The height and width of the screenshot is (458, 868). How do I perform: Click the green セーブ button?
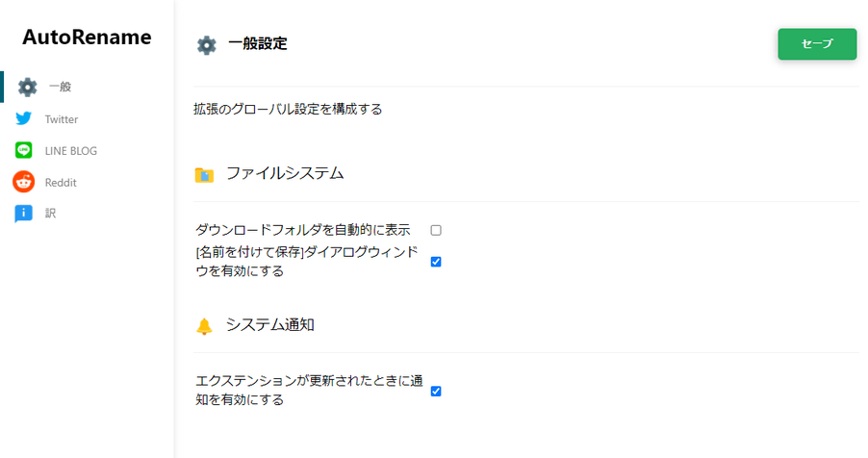pos(817,43)
